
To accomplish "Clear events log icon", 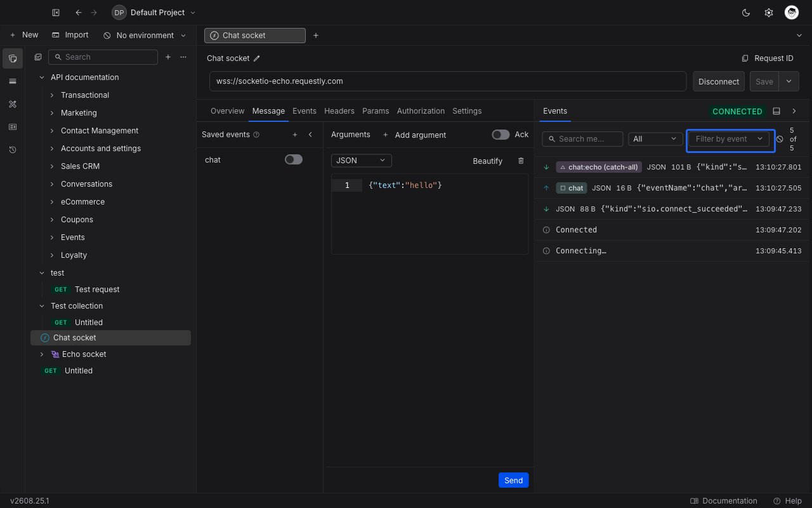I will pos(780,139).
